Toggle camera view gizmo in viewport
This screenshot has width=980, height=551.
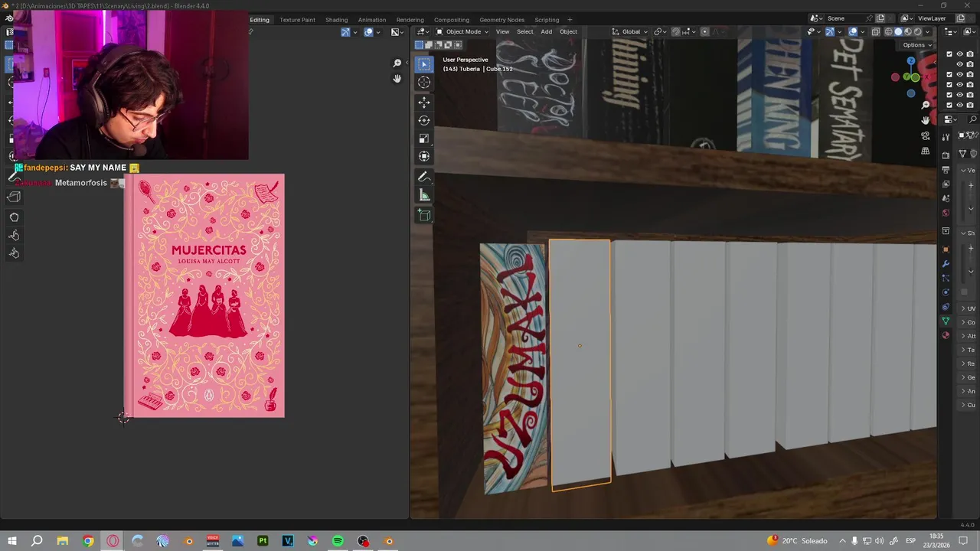click(926, 135)
